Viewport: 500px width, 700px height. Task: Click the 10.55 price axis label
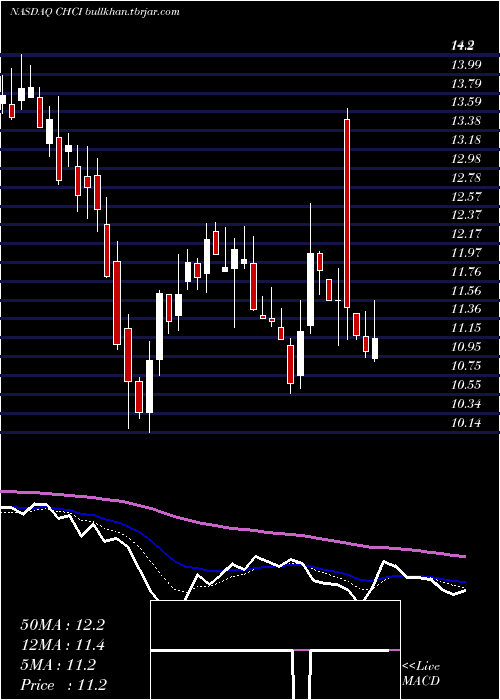pos(466,385)
